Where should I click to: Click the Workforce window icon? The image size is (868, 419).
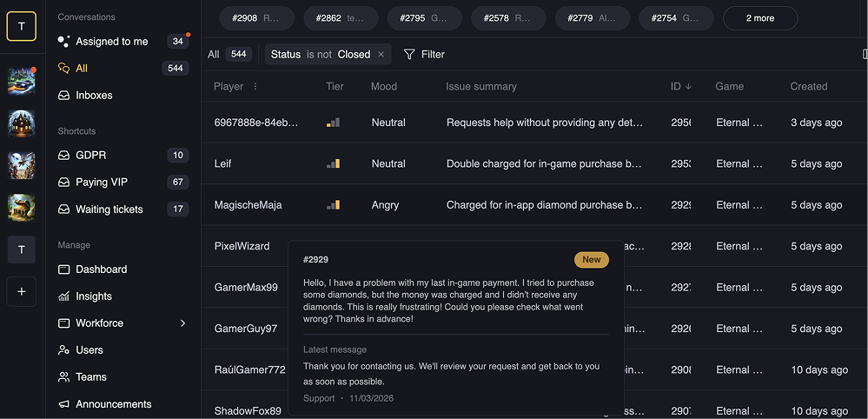[x=63, y=323]
